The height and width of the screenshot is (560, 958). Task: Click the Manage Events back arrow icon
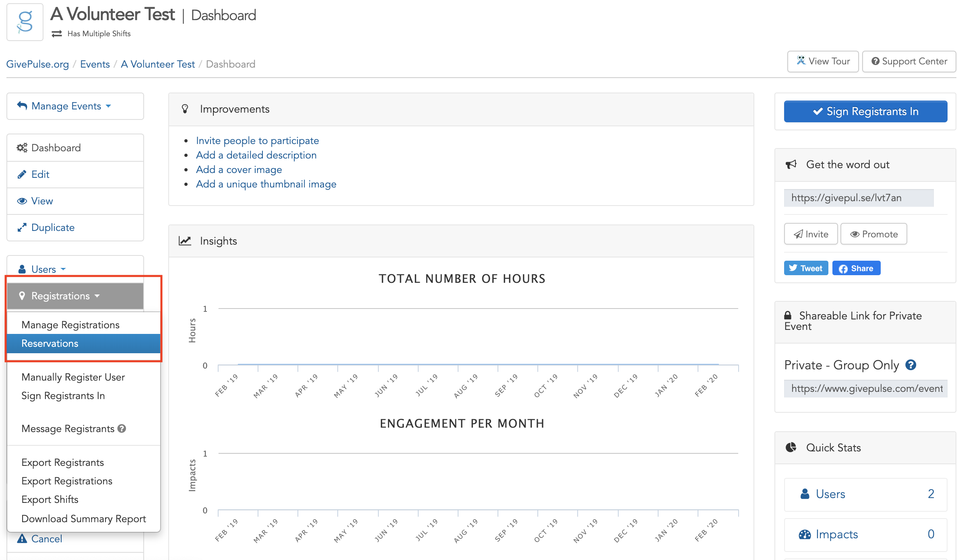(22, 106)
